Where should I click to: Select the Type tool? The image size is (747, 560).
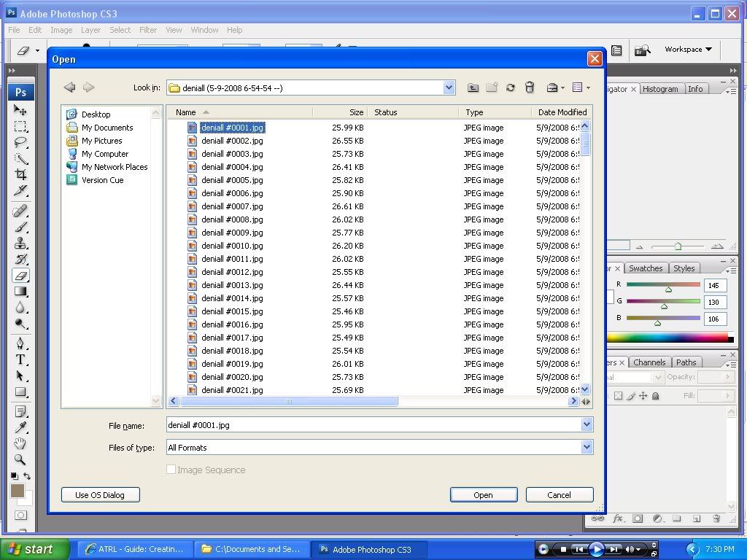pos(20,359)
